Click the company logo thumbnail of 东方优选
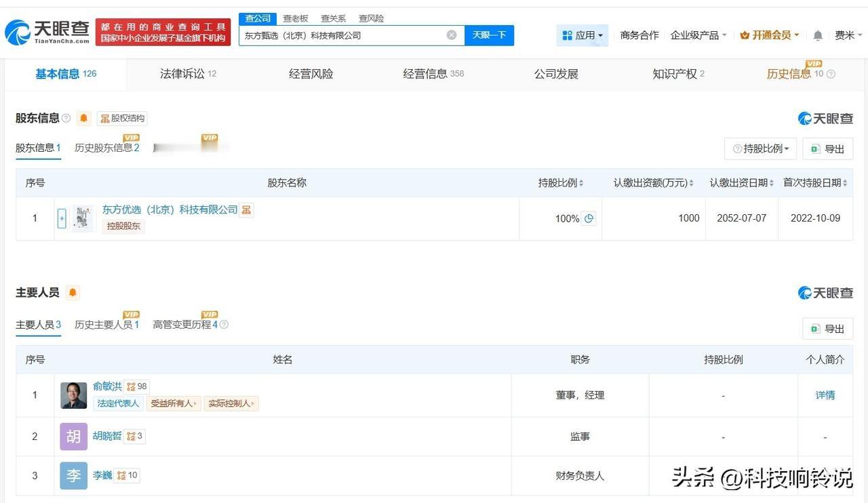The height and width of the screenshot is (503, 868). (83, 218)
